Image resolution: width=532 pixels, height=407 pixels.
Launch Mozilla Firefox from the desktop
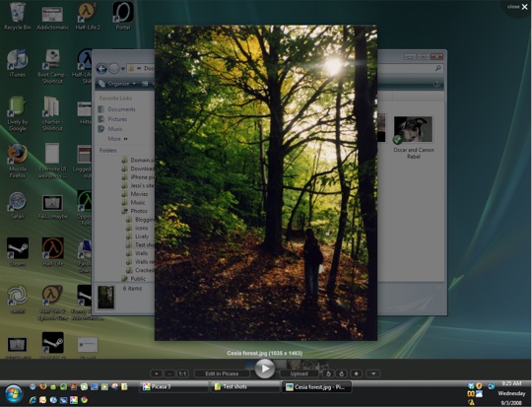[18, 161]
